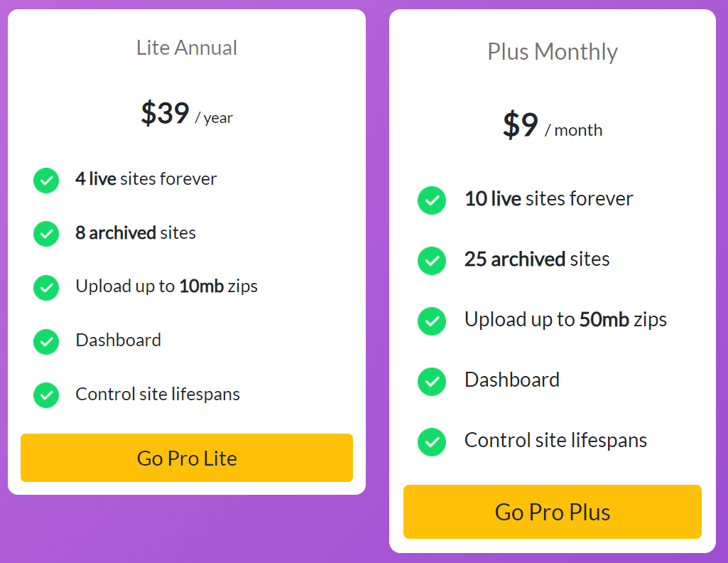The image size is (728, 563).
Task: Click green checkmark beside 4 live sites
Action: [x=46, y=181]
